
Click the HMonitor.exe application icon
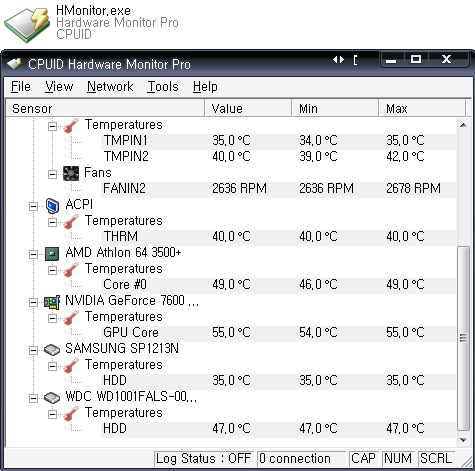(x=27, y=25)
